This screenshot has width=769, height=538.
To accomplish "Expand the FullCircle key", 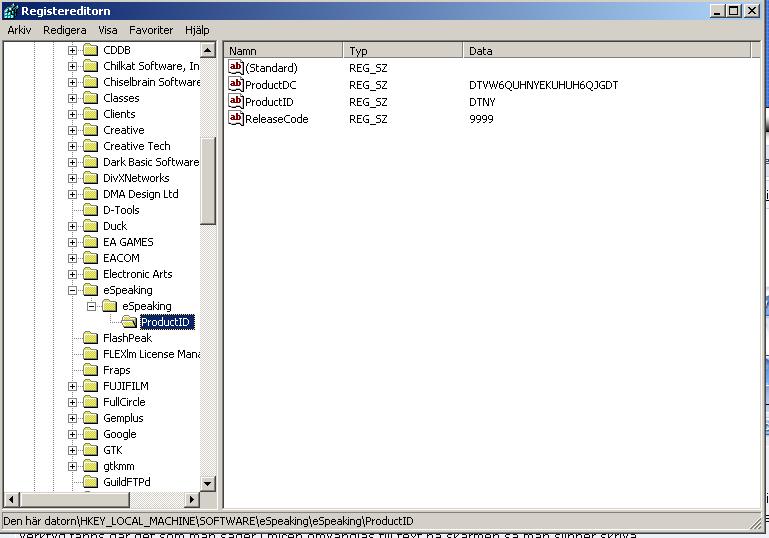I will click(x=73, y=402).
